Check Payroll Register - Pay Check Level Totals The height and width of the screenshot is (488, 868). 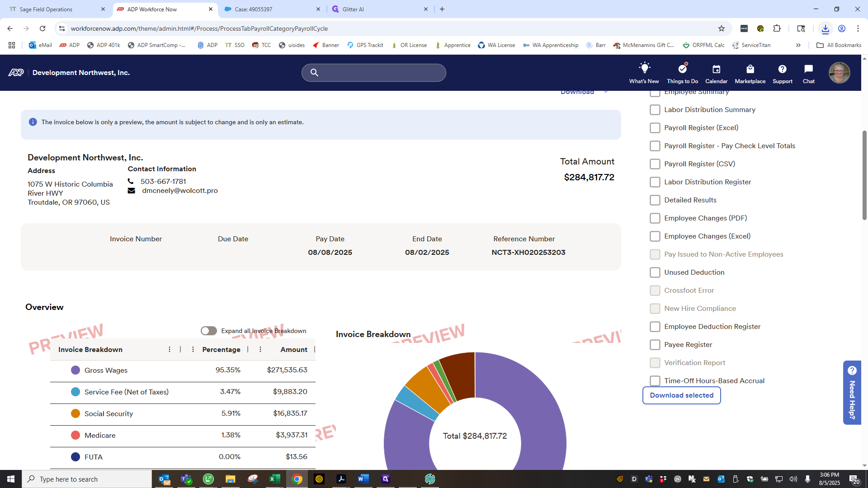point(655,146)
